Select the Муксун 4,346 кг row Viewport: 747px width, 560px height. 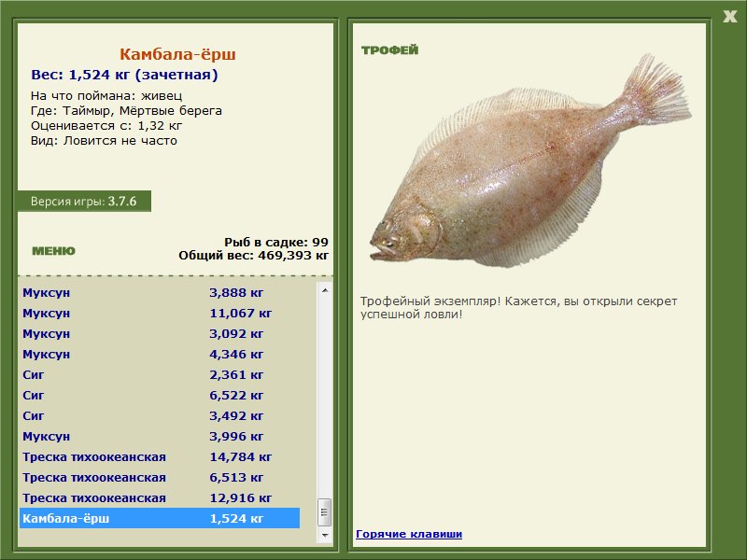(160, 354)
